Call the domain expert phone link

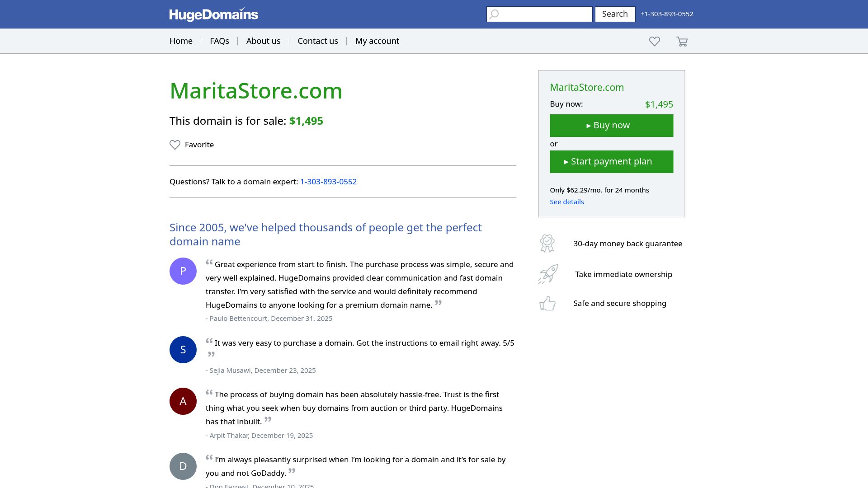pos(328,181)
